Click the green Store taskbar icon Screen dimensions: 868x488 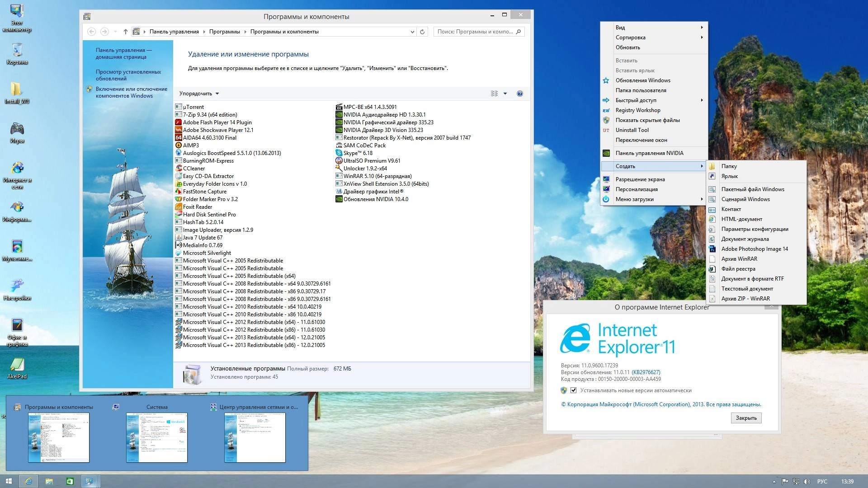pos(70,481)
